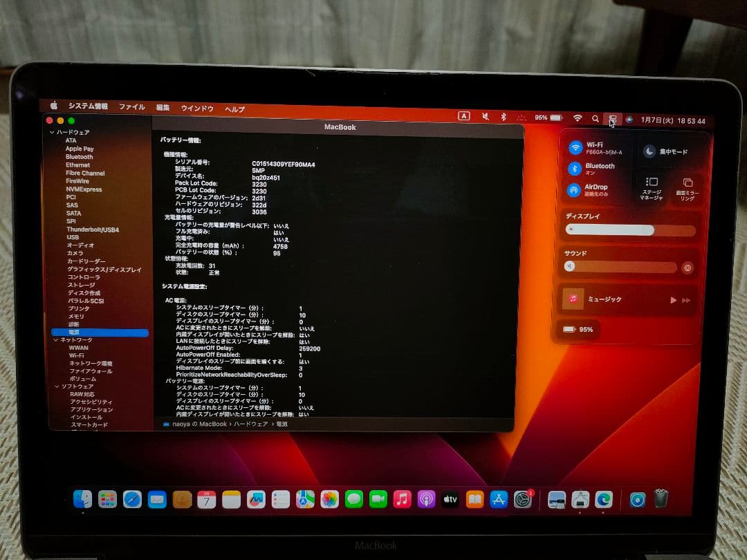Collapse the ハードウェア section in sidebar
This screenshot has width=747, height=560.
coord(52,131)
